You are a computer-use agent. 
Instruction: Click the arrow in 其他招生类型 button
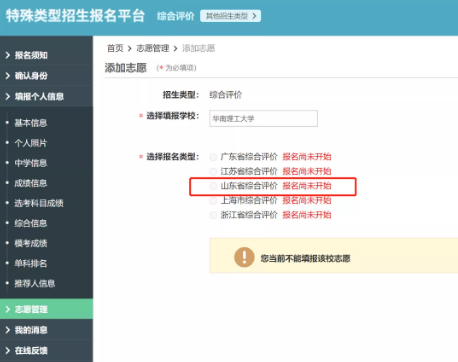pos(255,16)
